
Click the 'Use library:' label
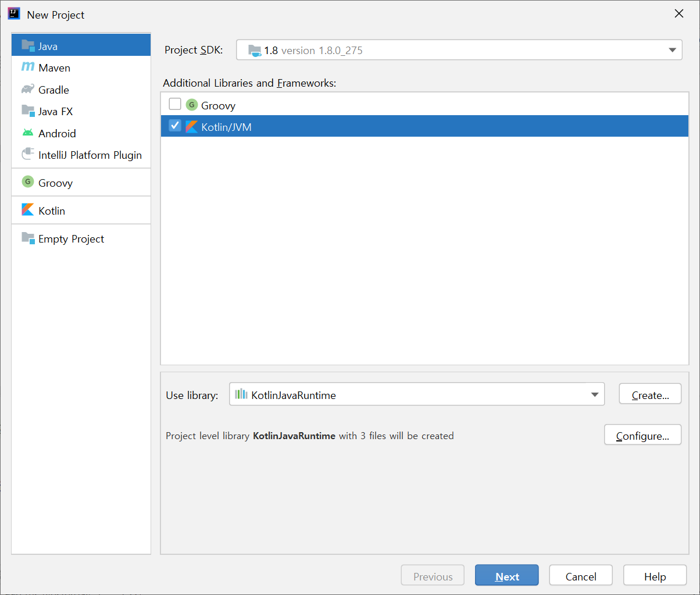point(192,396)
